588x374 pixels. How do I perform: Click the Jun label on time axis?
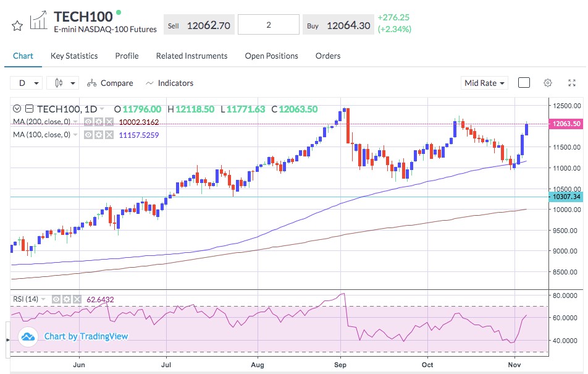coord(79,365)
